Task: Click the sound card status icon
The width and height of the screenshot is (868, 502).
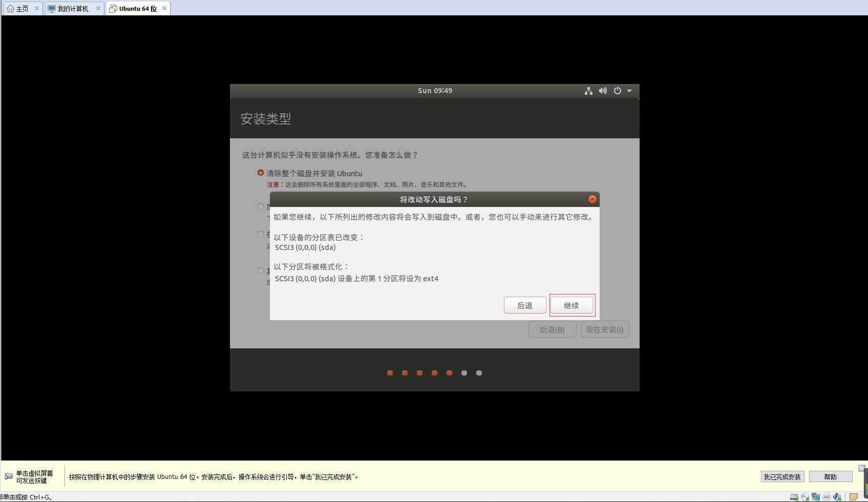Action: tap(837, 497)
